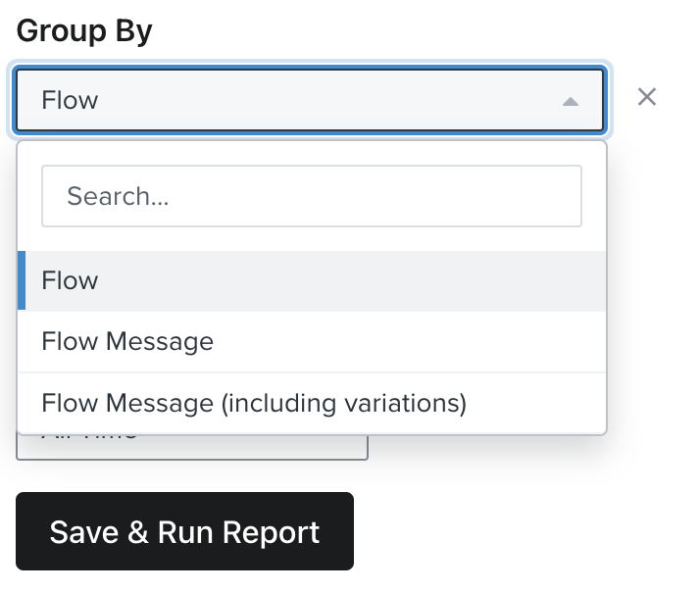
Task: Select the highlighted Flow option
Action: (x=311, y=281)
